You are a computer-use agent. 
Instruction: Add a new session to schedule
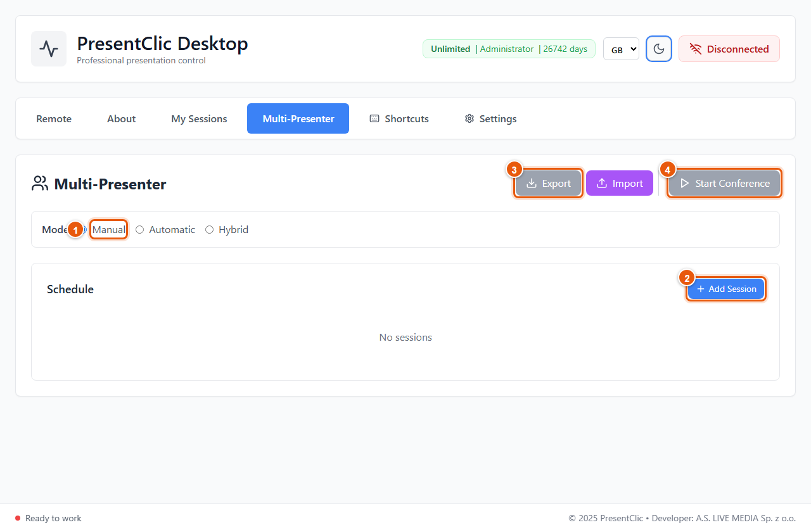pyautogui.click(x=726, y=289)
